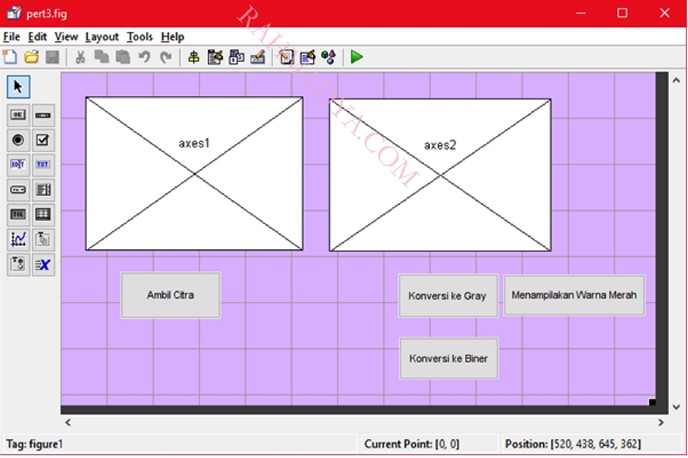Pick the Check Box palette tool
This screenshot has height=458, width=688.
point(43,140)
